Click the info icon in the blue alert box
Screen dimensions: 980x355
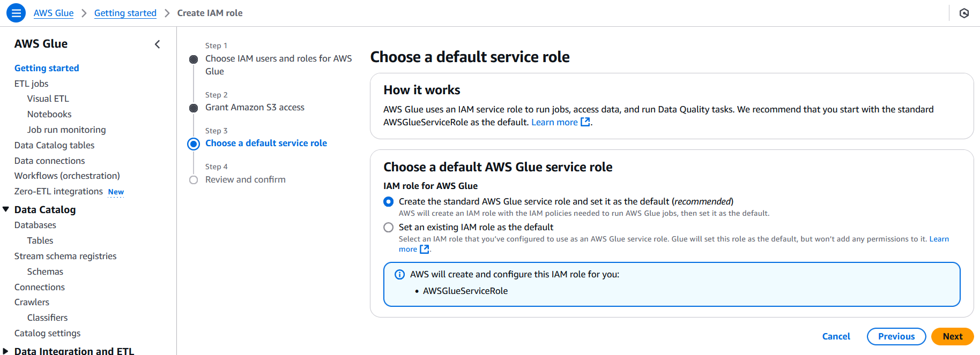pyautogui.click(x=399, y=275)
